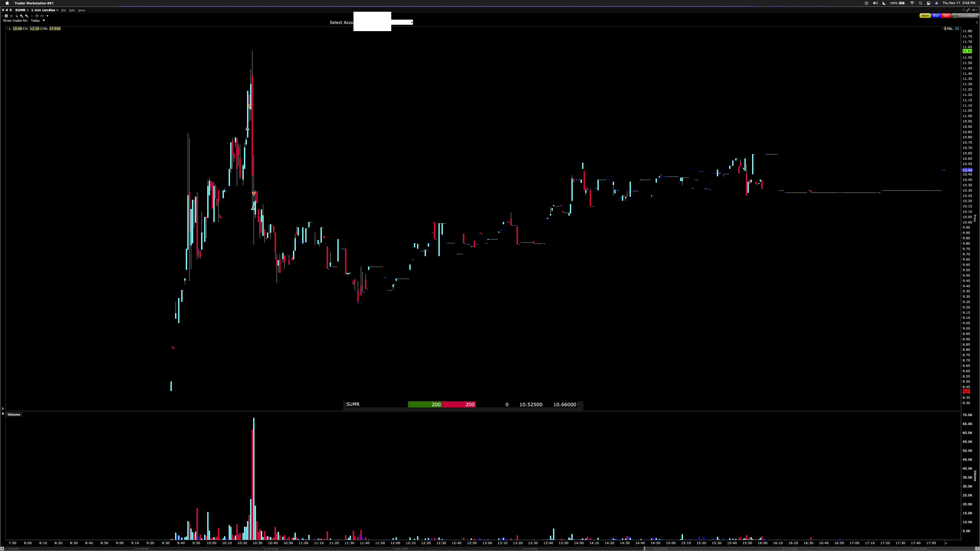980x551 pixels.
Task: Click the expand horizontal time-axis icon
Action: coord(37,16)
